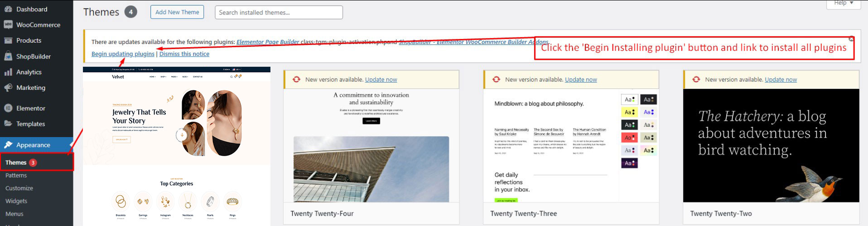
Task: Click the WooCommerce logo icon in sidebar
Action: [8, 25]
